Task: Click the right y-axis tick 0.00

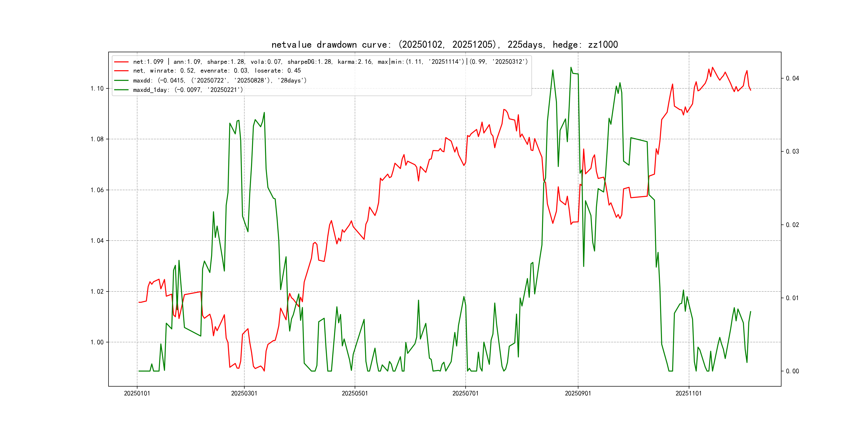Action: (x=792, y=371)
